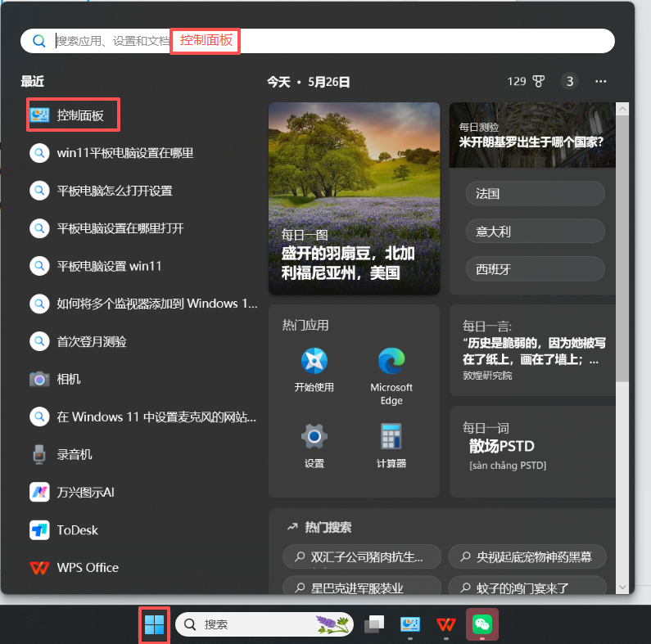Open the 每日一言 quote card

tap(532, 350)
